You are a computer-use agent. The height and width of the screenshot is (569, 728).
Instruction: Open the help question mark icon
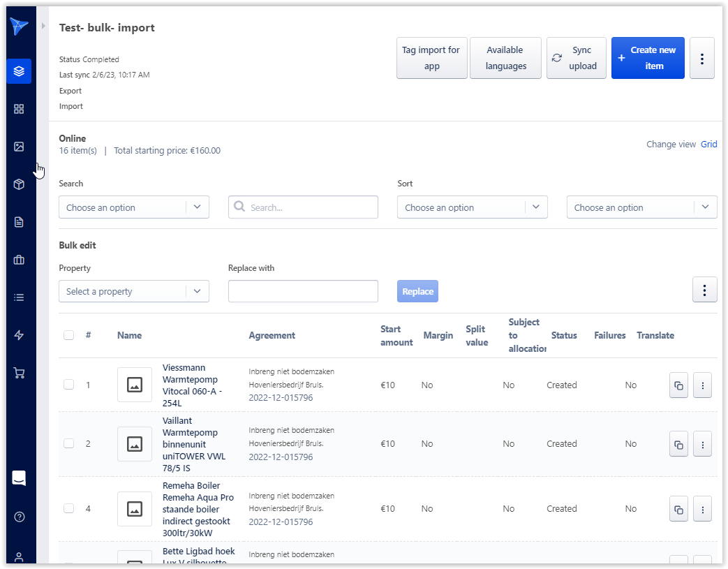coord(19,517)
